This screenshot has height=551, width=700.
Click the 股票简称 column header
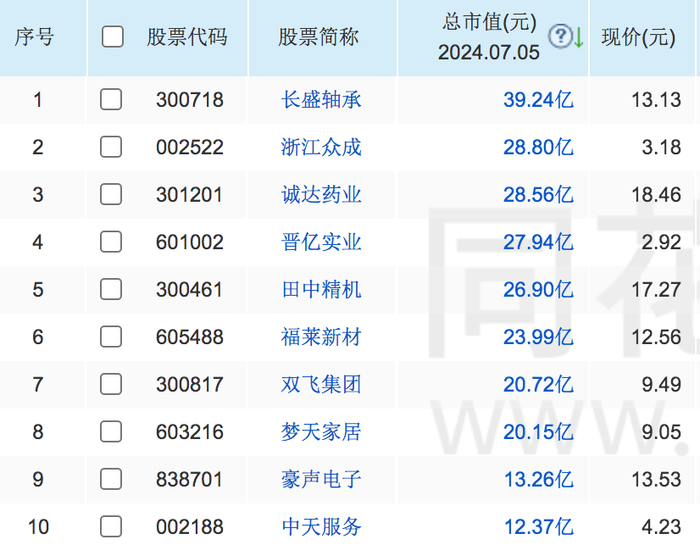pos(318,38)
